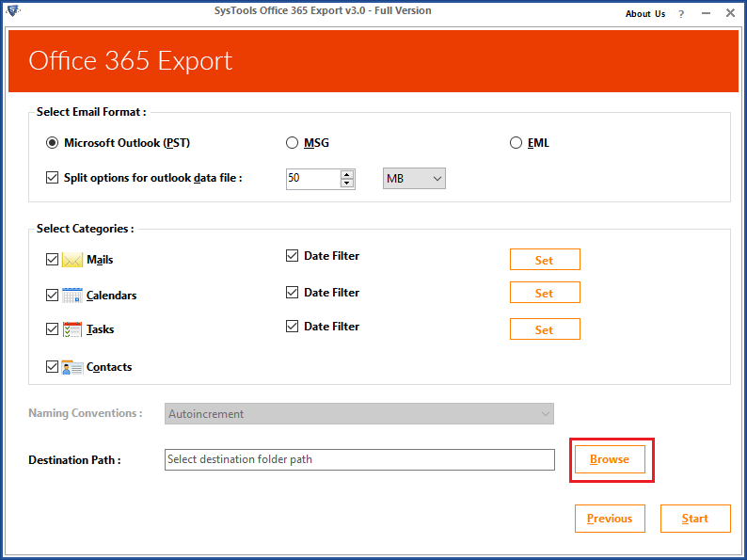This screenshot has height=560, width=747.
Task: Click Set button for Calendars date filter
Action: [x=545, y=293]
